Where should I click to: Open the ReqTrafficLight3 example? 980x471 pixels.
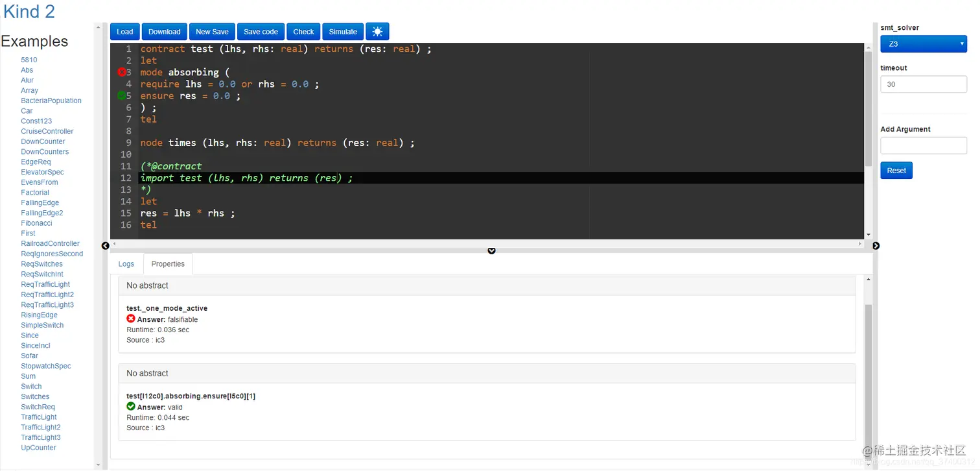point(47,305)
